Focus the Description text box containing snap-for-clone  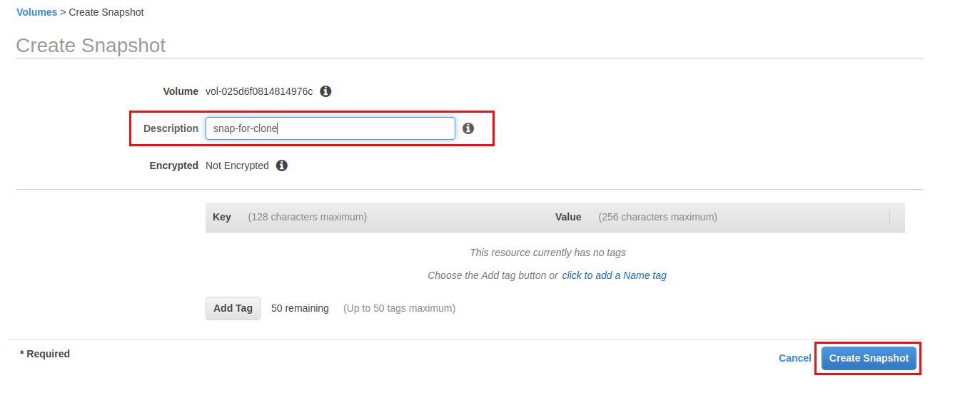(x=330, y=128)
